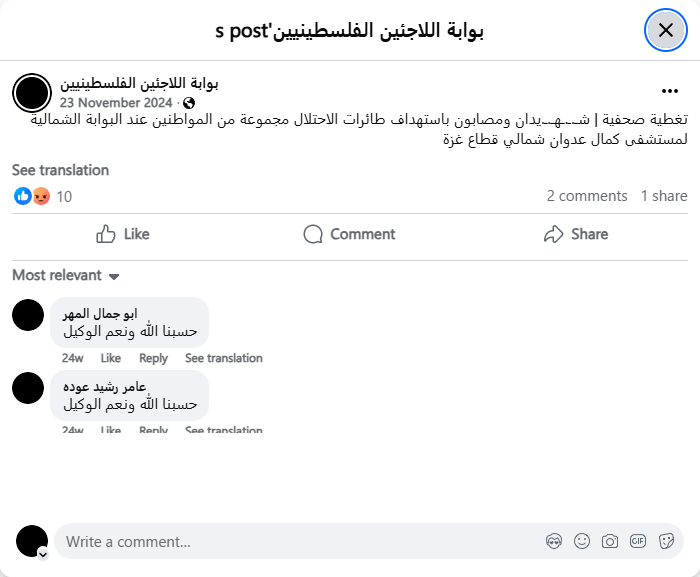Like the post
Screen dimensions: 700x577
click(122, 234)
